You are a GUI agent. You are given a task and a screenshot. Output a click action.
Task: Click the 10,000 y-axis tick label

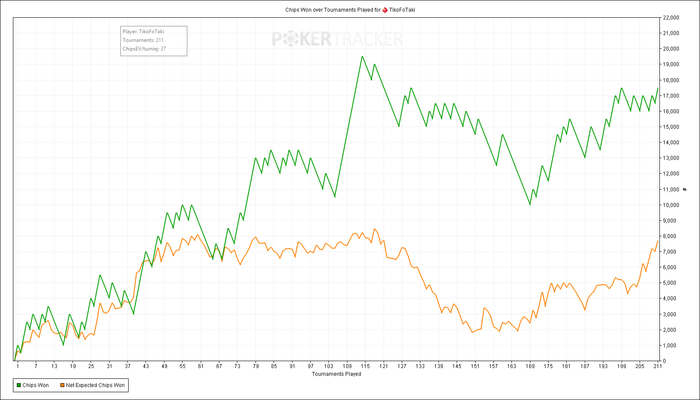pyautogui.click(x=670, y=205)
